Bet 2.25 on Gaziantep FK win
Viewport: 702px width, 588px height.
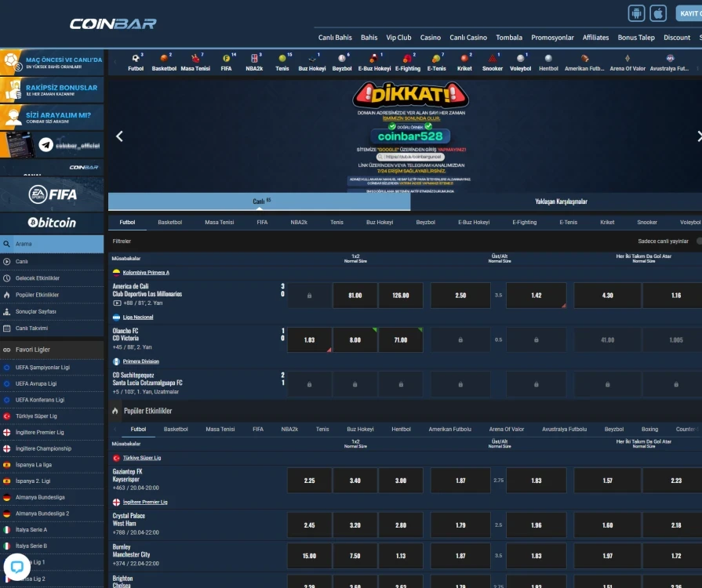[x=309, y=481]
